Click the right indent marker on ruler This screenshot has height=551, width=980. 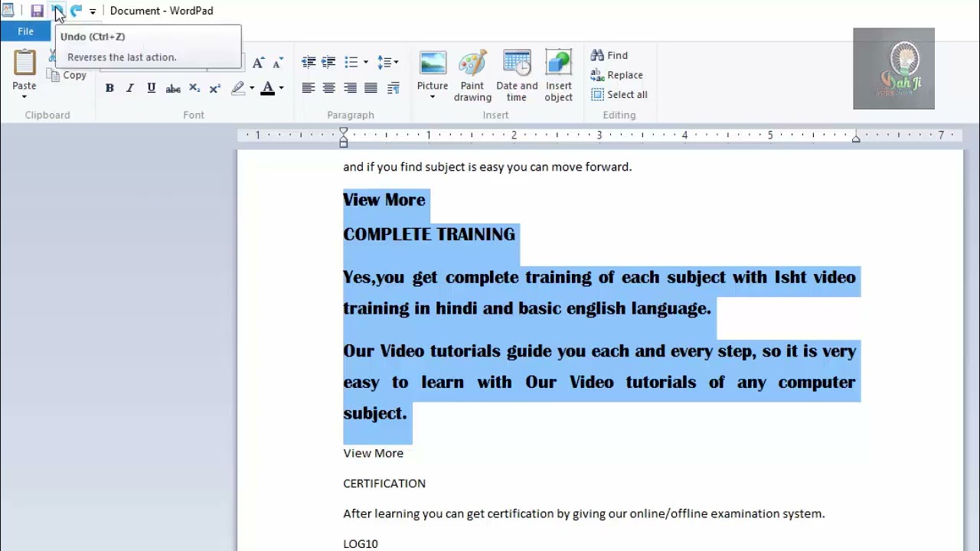(x=856, y=138)
